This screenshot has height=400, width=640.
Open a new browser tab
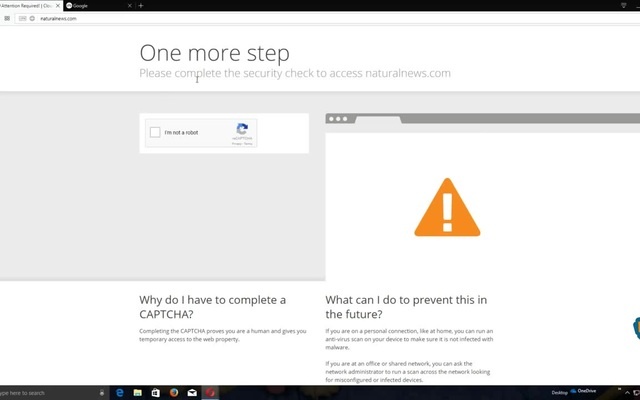(141, 6)
